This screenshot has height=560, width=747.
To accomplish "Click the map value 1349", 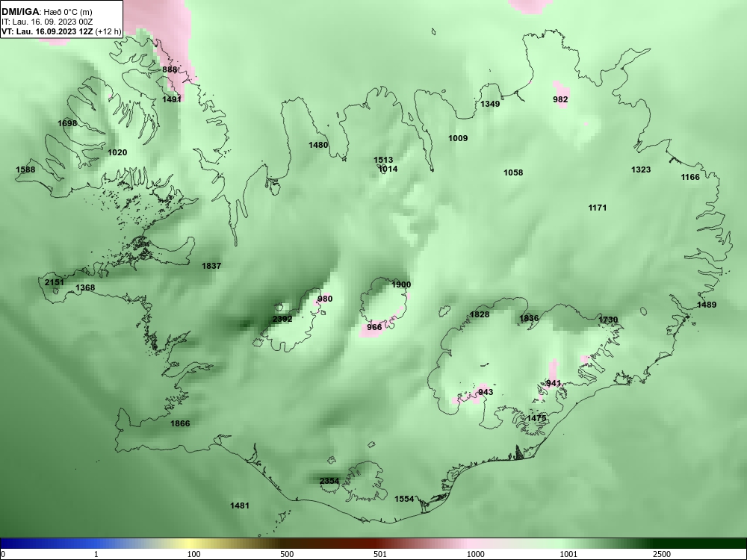I will [490, 104].
